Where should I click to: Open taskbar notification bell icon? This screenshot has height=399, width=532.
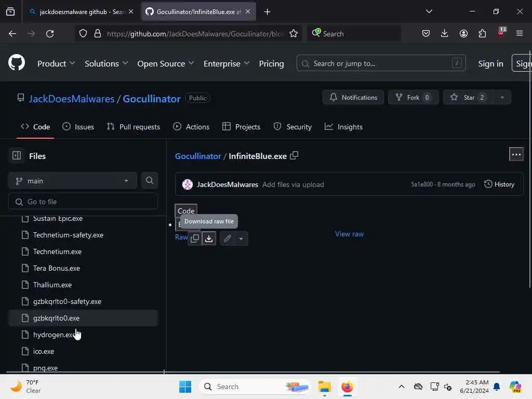pos(497,387)
